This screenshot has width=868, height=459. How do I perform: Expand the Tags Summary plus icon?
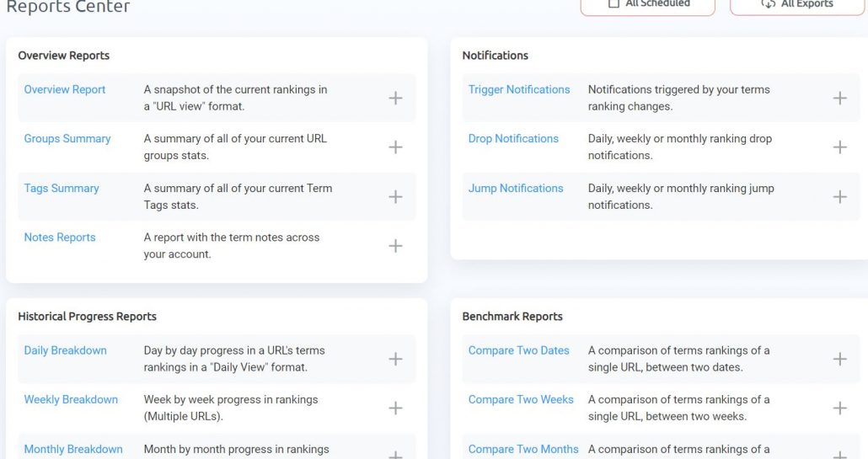(395, 196)
